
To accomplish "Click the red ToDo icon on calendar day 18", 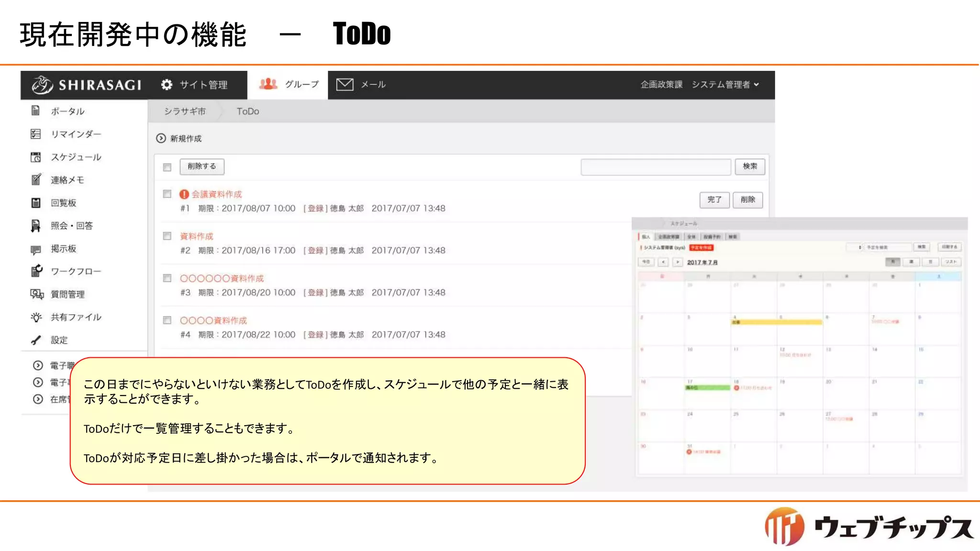I will coord(736,388).
